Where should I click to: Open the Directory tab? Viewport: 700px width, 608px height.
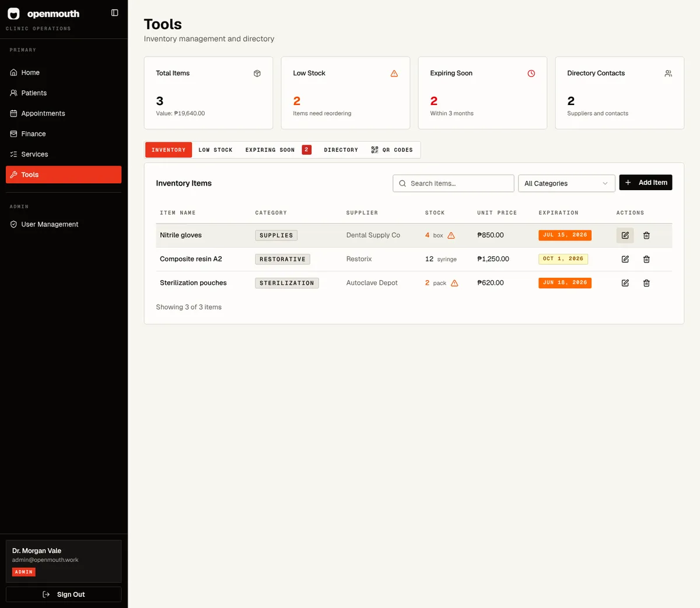pyautogui.click(x=341, y=150)
